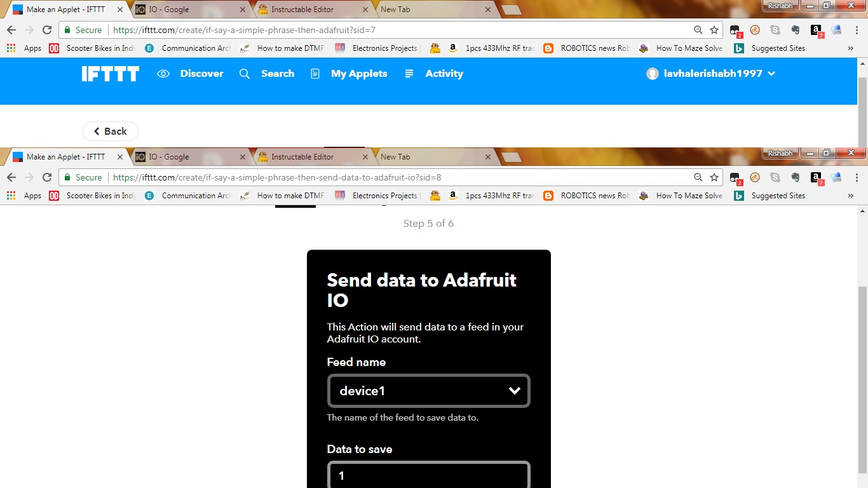
Task: Open Electronics Projects bookmark in upper window
Action: point(377,48)
